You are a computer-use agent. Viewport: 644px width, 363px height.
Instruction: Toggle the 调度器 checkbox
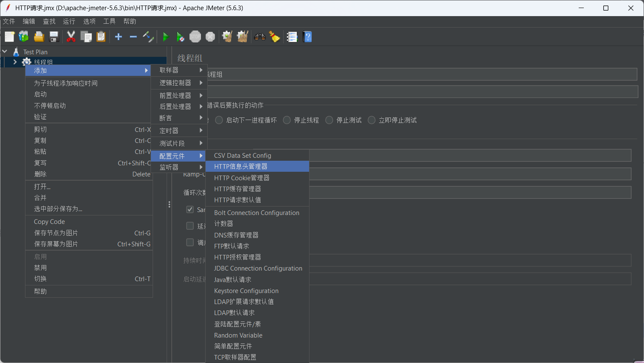pos(190,243)
